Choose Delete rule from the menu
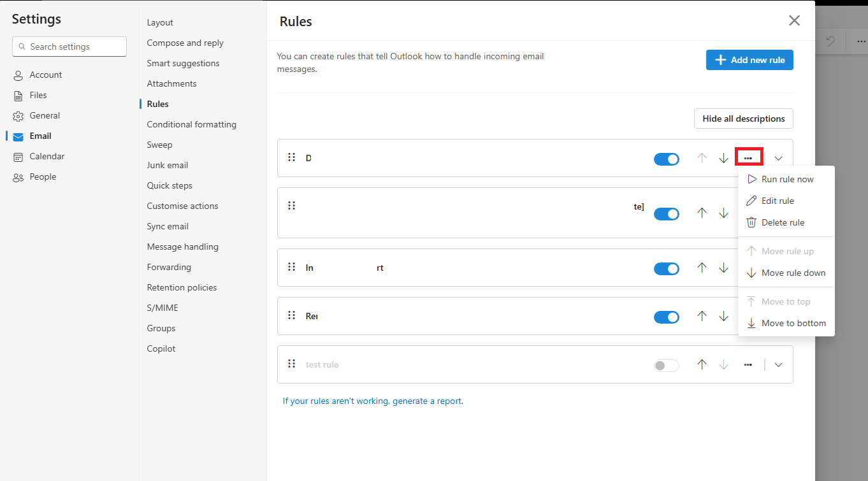 click(786, 222)
